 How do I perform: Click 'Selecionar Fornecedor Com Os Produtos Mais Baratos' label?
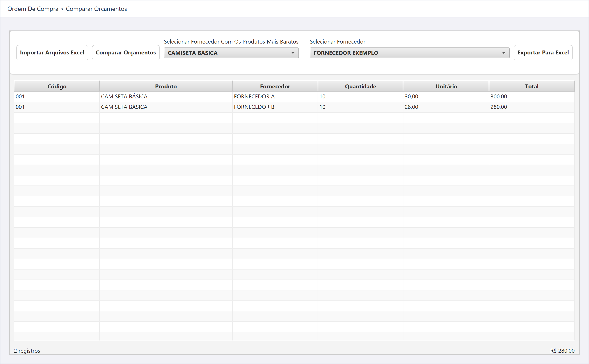[231, 42]
